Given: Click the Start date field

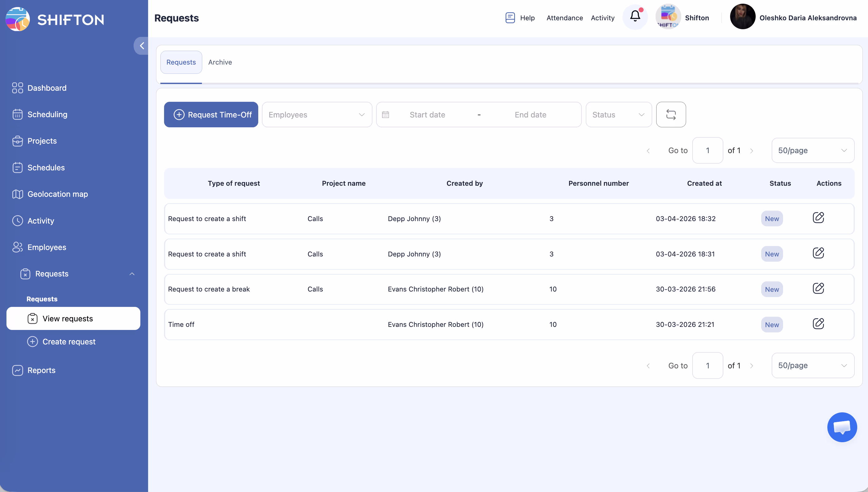Looking at the screenshot, I should coord(427,115).
